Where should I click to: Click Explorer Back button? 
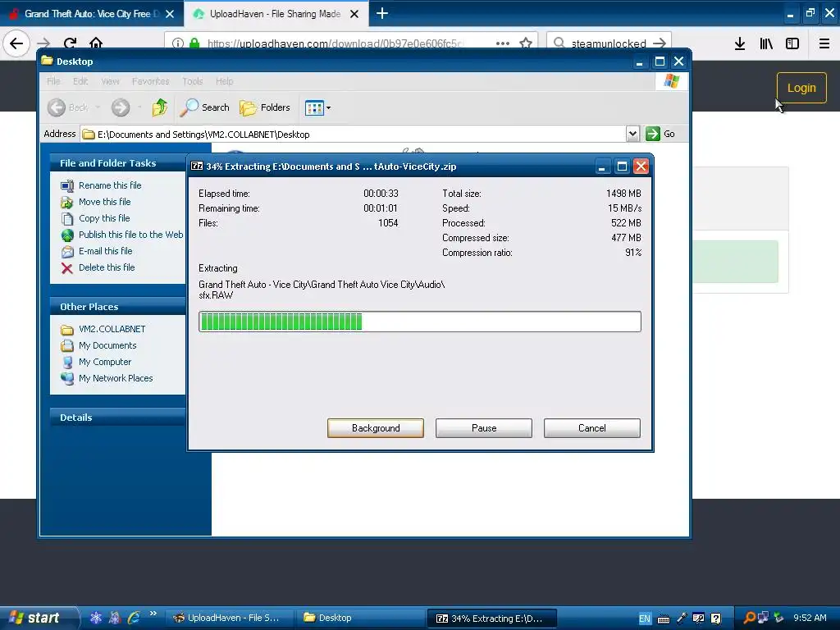[68, 107]
